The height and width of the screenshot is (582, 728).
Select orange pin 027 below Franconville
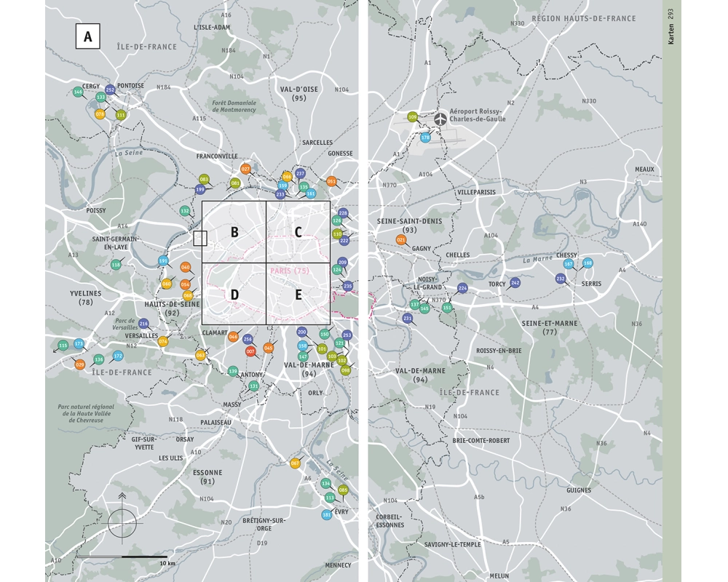245,169
